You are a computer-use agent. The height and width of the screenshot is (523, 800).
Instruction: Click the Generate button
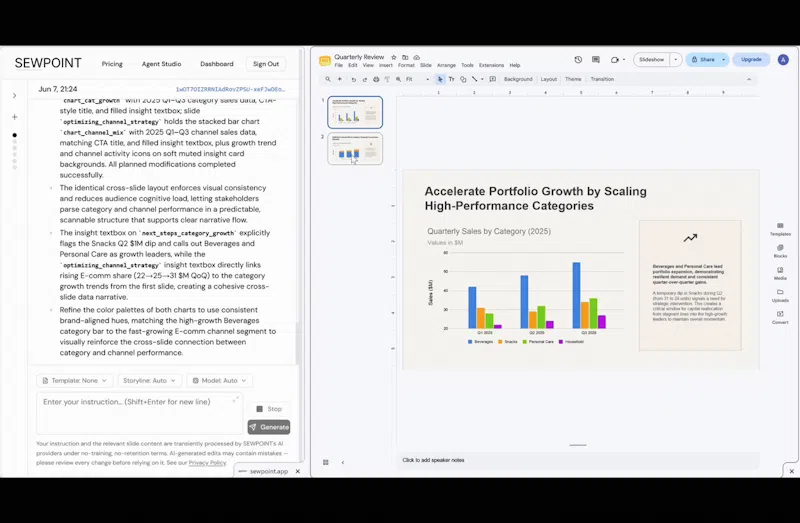[269, 427]
